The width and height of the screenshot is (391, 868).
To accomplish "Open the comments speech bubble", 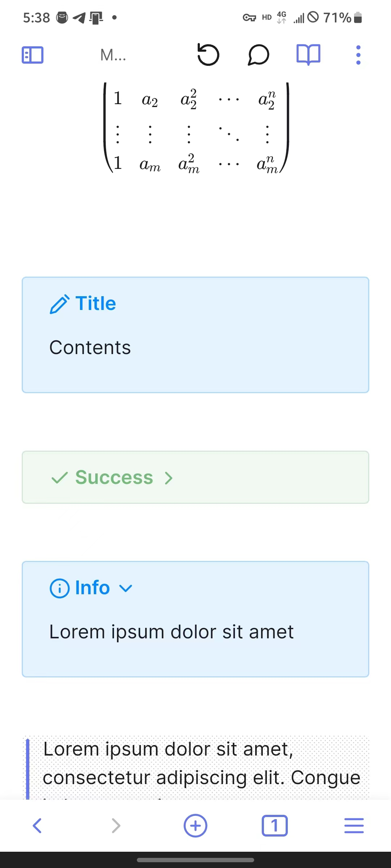I will click(258, 55).
